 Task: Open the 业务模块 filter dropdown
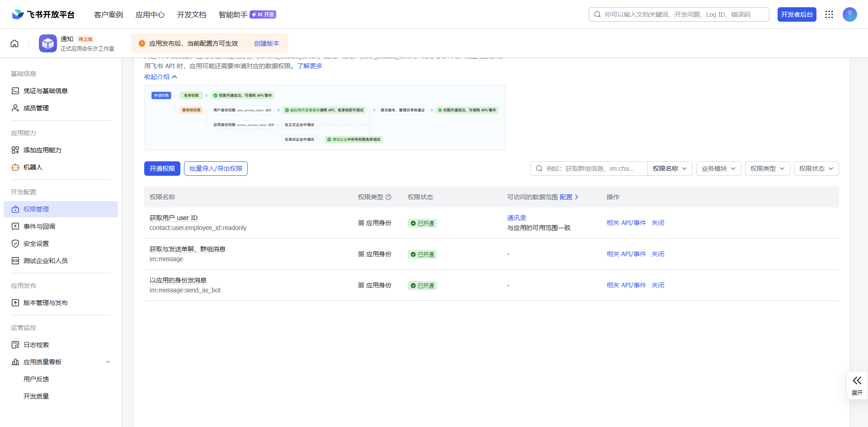pyautogui.click(x=718, y=169)
